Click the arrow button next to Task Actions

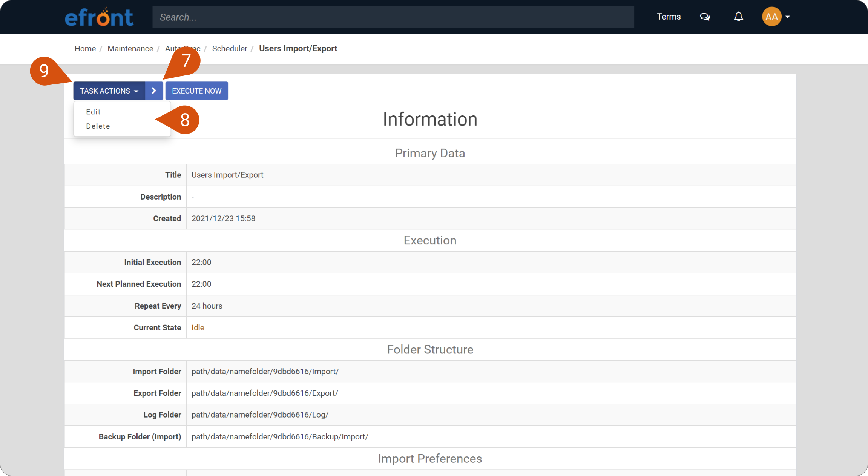click(154, 91)
